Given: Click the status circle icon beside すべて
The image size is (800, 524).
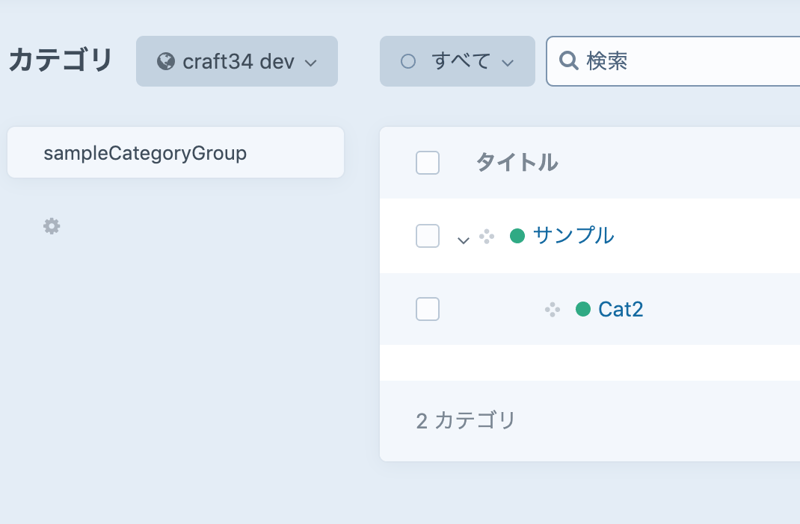Looking at the screenshot, I should [408, 62].
